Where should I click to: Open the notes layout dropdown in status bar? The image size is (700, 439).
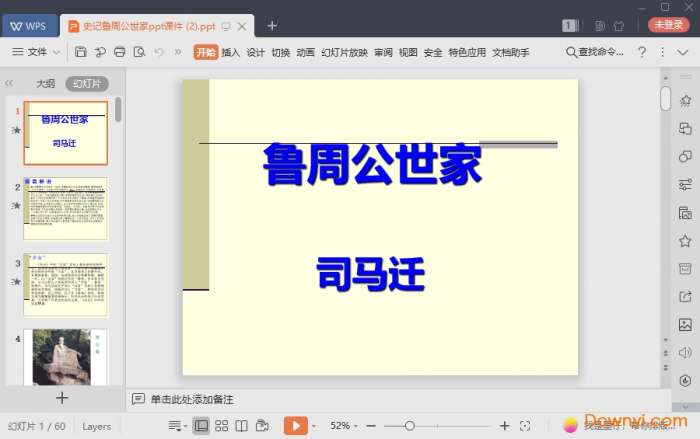(177, 426)
